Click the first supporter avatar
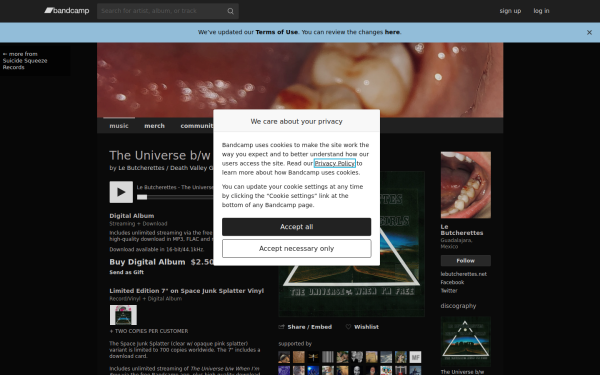This screenshot has width=600, height=375. (x=284, y=357)
